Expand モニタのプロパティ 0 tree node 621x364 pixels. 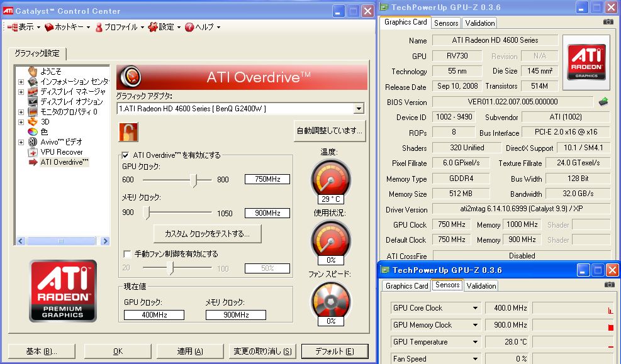21,112
